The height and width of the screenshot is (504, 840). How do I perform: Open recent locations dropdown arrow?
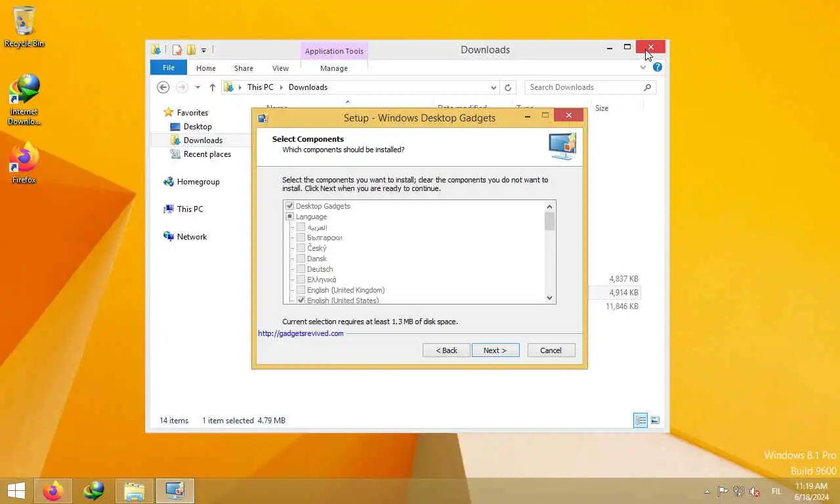(198, 87)
